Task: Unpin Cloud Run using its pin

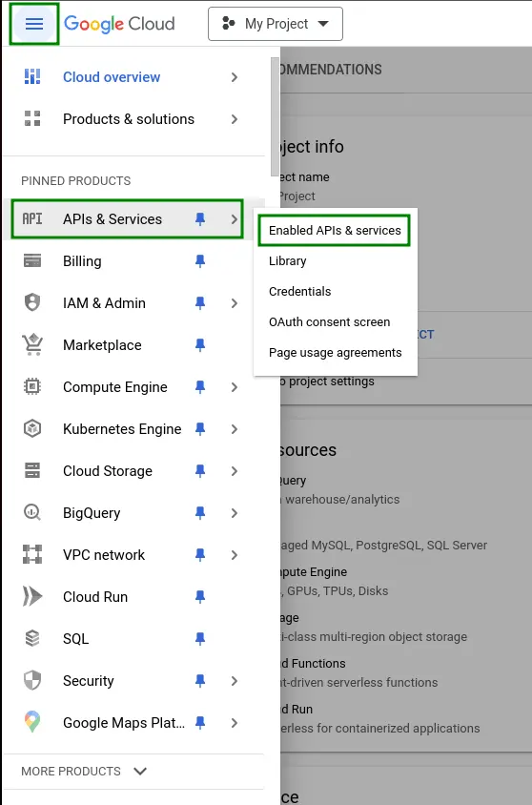Action: (200, 596)
